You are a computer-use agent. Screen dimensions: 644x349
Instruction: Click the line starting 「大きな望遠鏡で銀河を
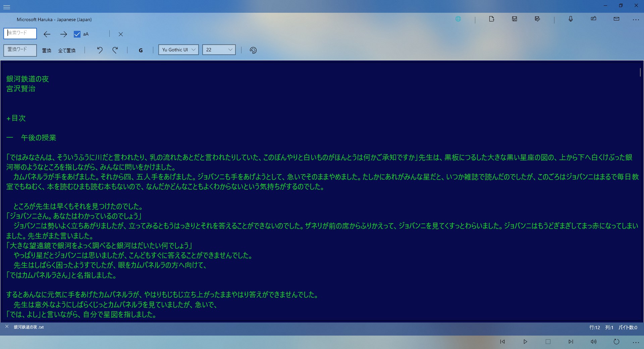(x=99, y=246)
